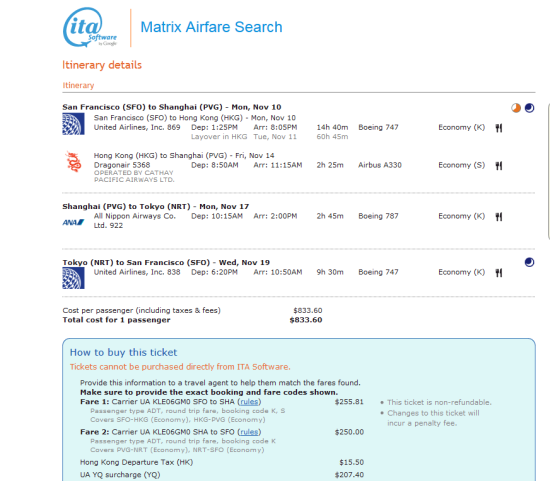Click the Shanghai to Tokyo segment header

156,206
